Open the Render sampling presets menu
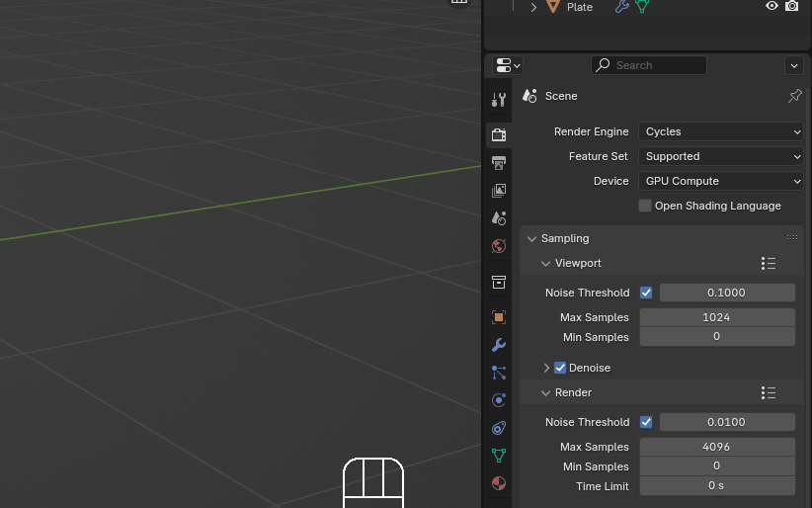Screen dimensions: 812x508 [769, 392]
